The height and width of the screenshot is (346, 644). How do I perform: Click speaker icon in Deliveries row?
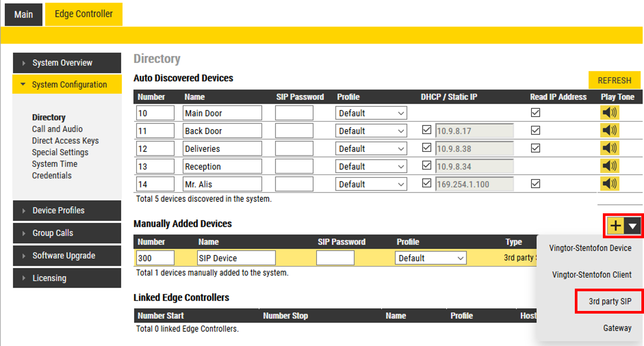point(609,148)
